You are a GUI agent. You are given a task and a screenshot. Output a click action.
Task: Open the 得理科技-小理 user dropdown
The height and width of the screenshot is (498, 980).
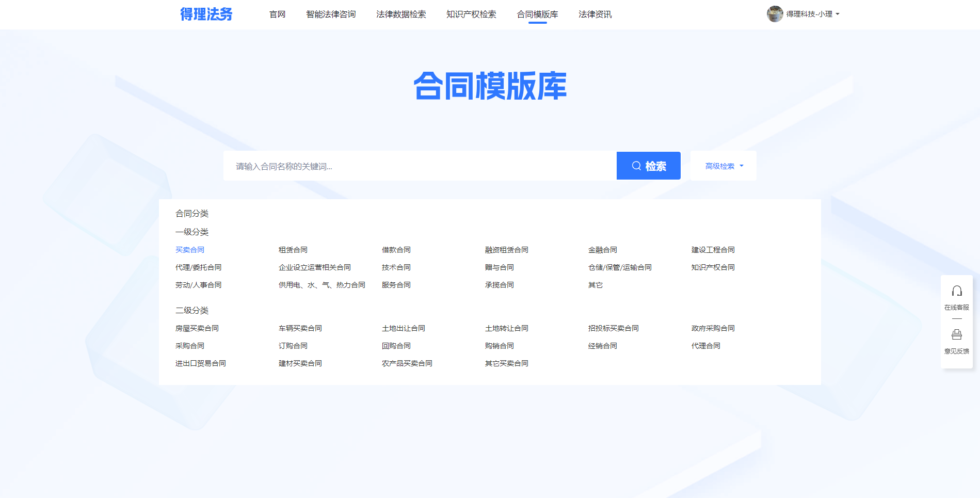point(813,14)
